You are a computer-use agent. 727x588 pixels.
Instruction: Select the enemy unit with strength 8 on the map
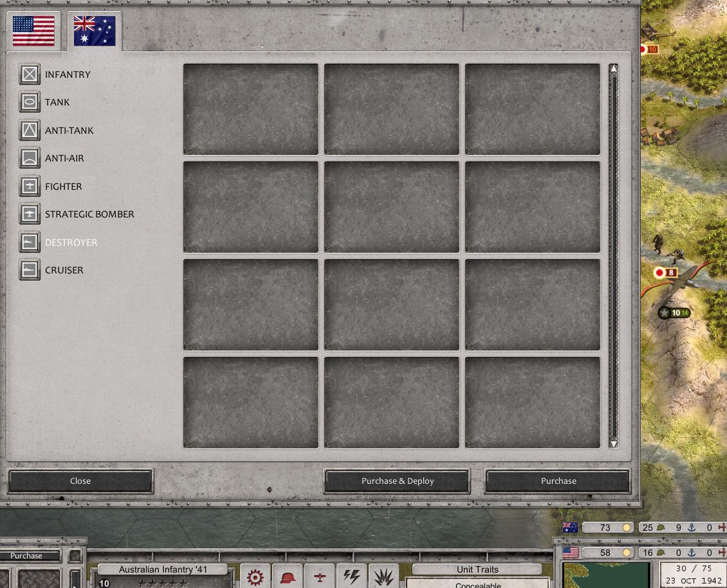665,272
